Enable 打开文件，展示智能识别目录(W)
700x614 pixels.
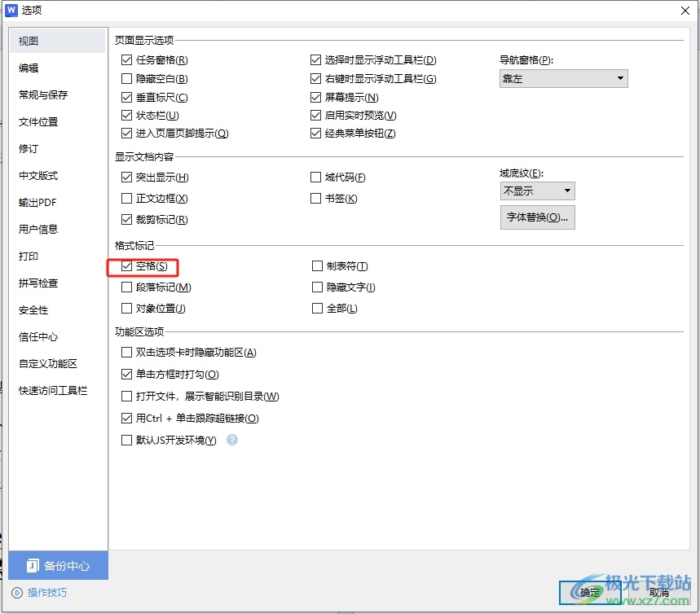(x=127, y=397)
